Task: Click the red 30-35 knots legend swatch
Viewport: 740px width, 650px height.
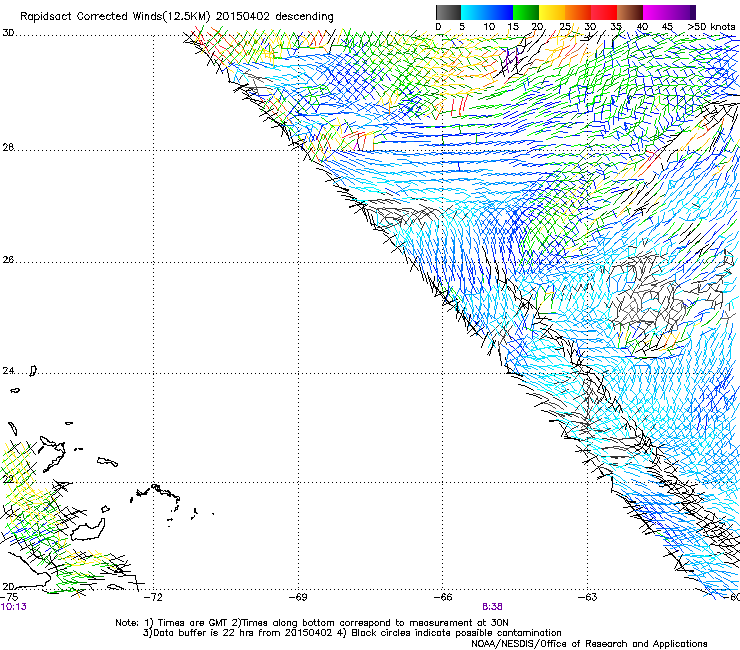Action: point(604,12)
